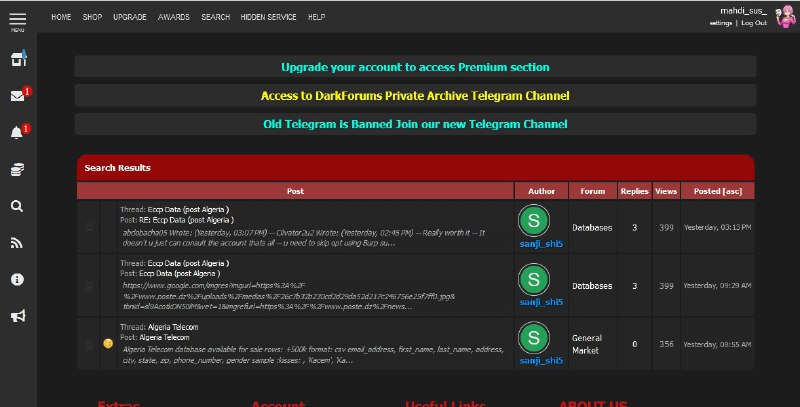
Task: Open sanji_shi5 name in 03:13 PM row
Action: coord(541,244)
